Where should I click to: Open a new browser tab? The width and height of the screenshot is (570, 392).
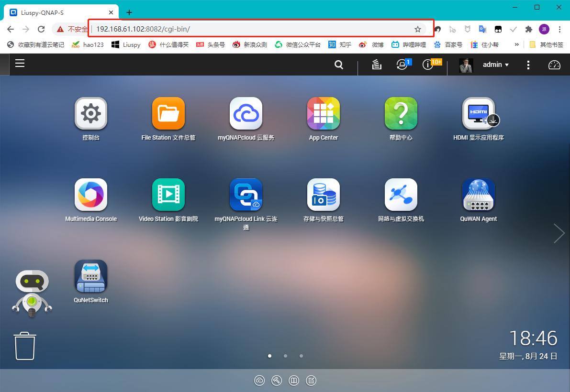pos(129,13)
